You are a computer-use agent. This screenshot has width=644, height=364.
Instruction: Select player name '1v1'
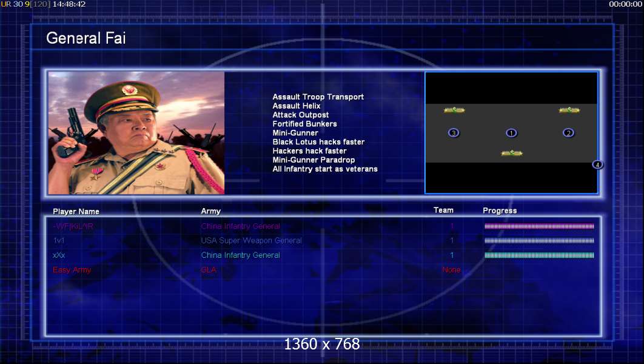point(59,241)
